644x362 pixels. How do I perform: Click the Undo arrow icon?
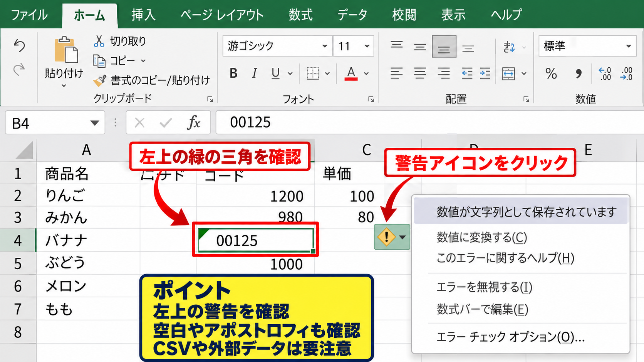click(19, 45)
